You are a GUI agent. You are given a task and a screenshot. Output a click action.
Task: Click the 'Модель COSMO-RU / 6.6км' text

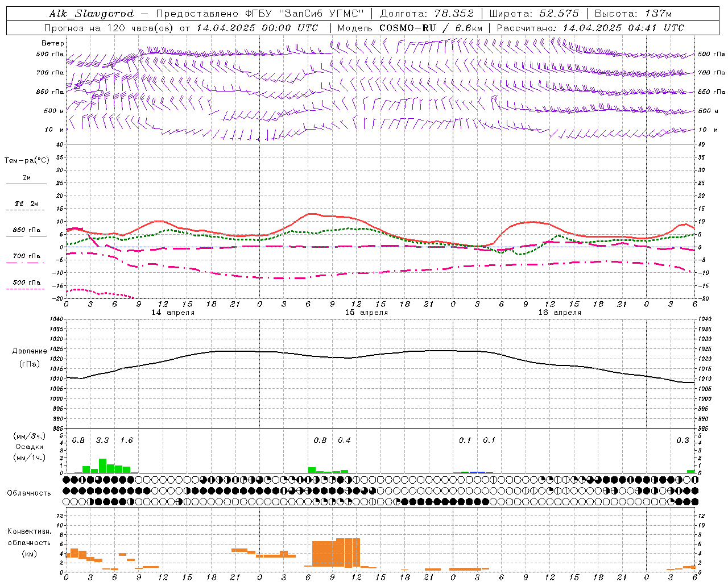410,27
